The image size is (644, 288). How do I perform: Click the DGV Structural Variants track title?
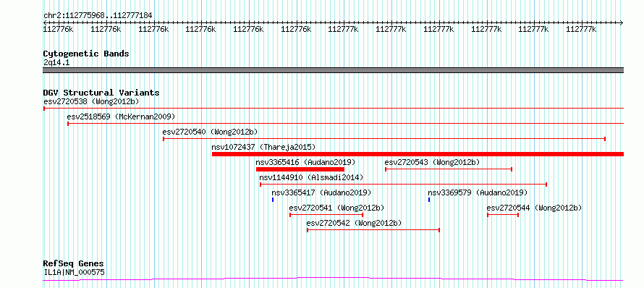(101, 93)
